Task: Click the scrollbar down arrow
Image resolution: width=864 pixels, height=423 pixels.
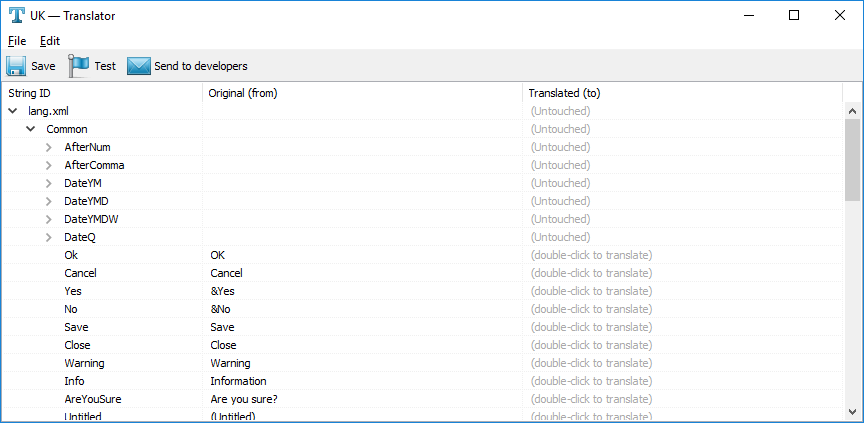Action: pyautogui.click(x=853, y=411)
